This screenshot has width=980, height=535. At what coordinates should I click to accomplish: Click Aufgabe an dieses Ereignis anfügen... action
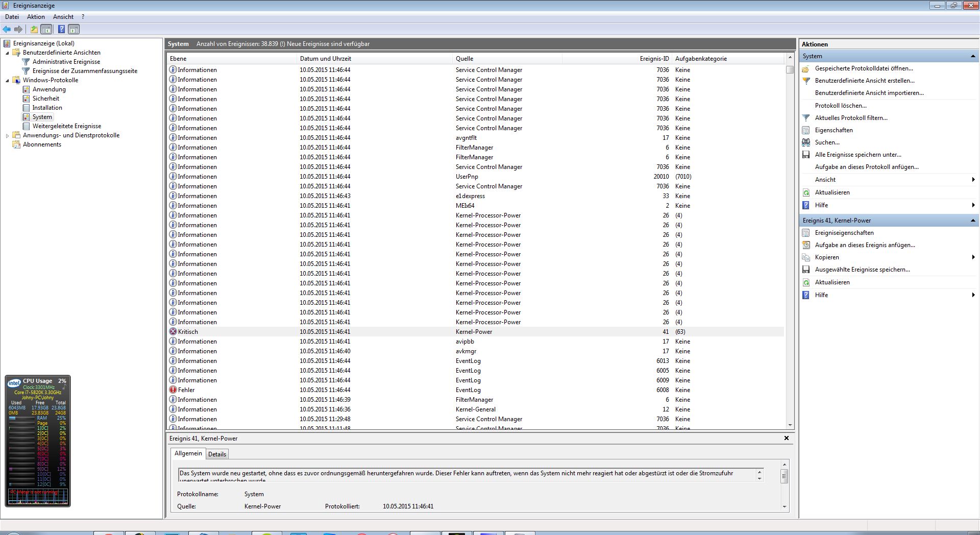click(x=865, y=245)
